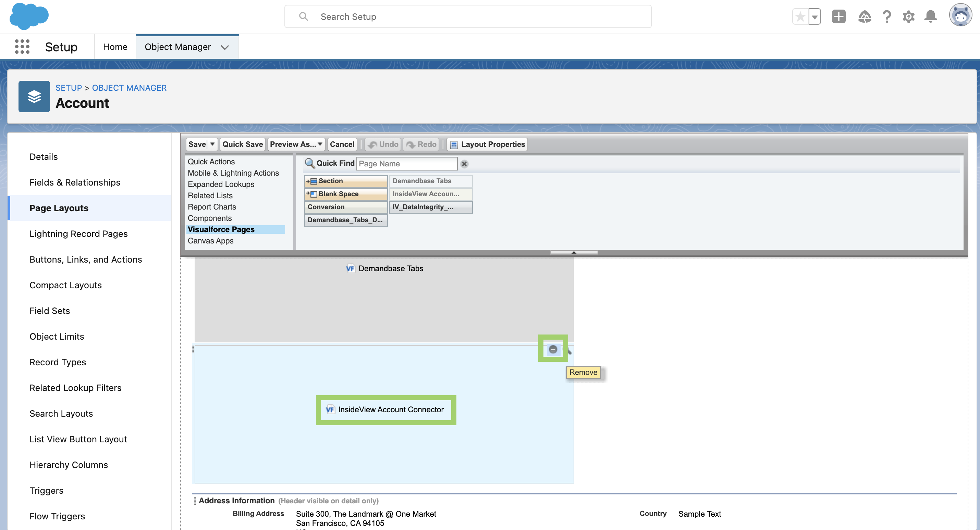
Task: Select Canvas Apps palette category
Action: point(210,241)
